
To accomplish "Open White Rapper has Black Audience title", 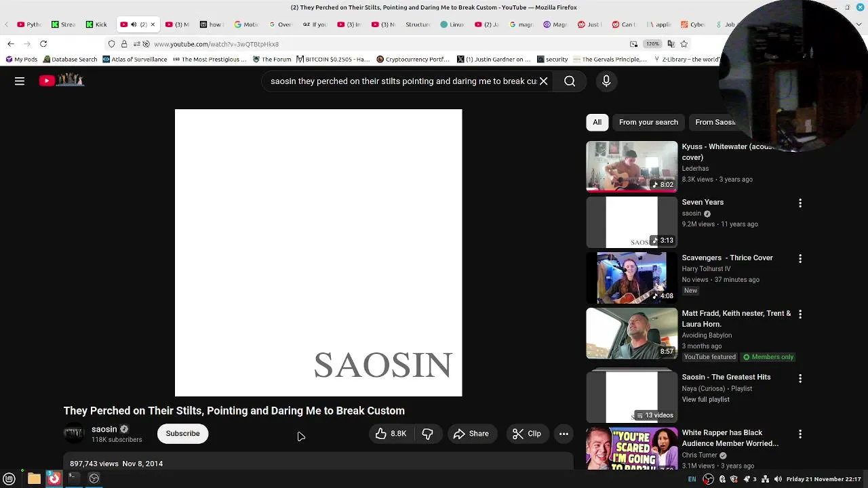I will click(x=730, y=438).
